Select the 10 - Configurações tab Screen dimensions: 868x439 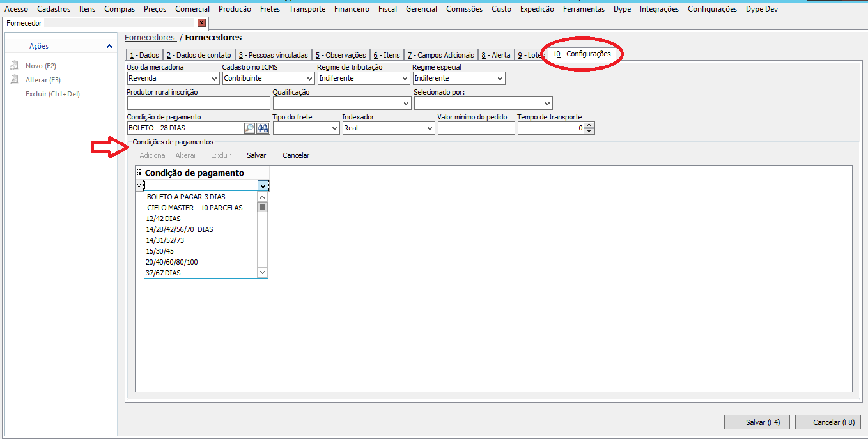pos(582,54)
